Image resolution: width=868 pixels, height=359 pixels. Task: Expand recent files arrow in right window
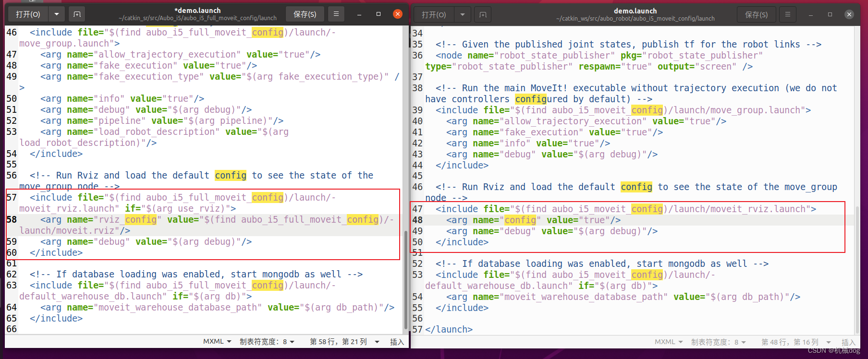(x=463, y=15)
